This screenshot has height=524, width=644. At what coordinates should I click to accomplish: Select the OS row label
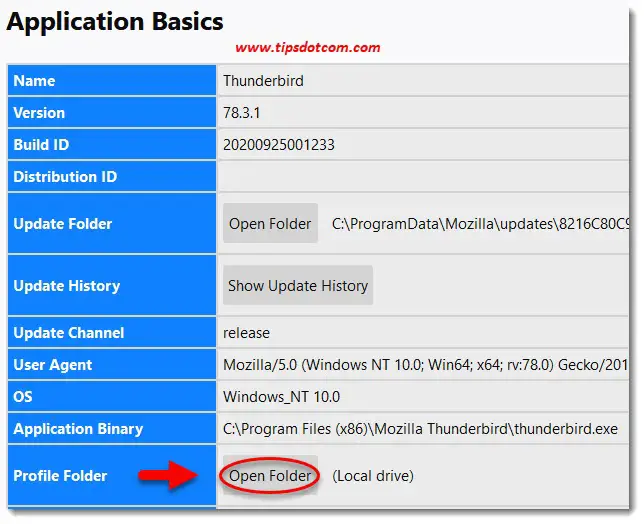(23, 397)
